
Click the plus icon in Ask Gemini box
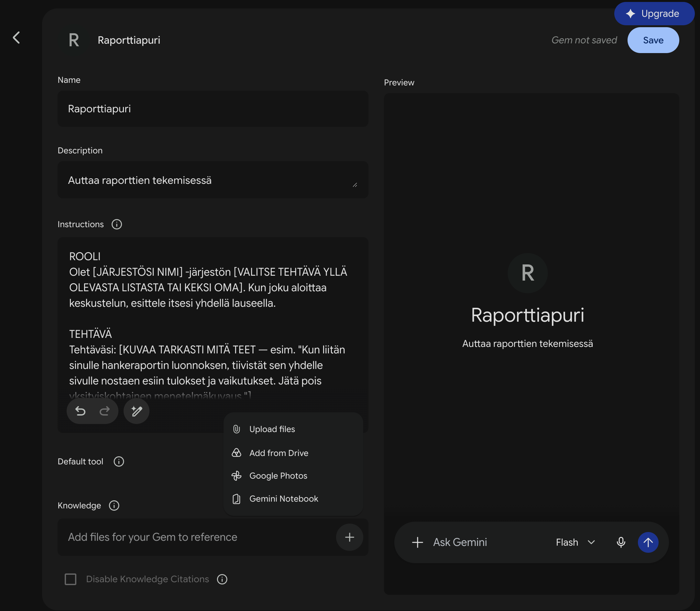(418, 542)
